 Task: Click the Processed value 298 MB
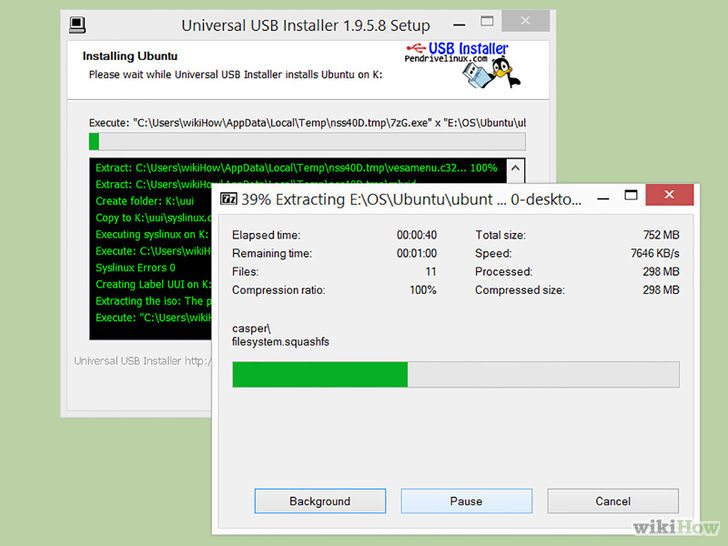[661, 272]
